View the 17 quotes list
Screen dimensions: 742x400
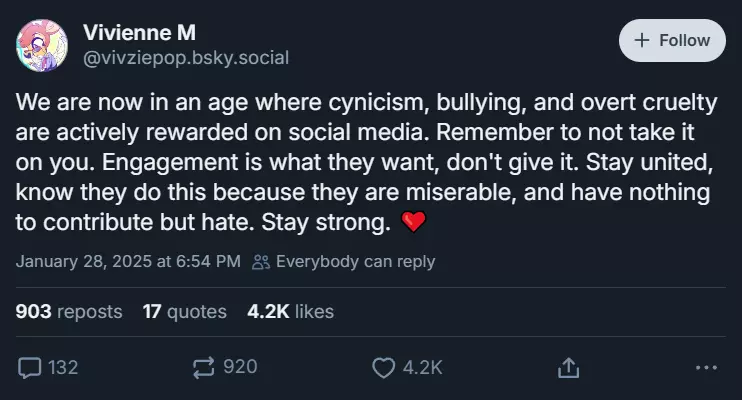[x=184, y=312]
